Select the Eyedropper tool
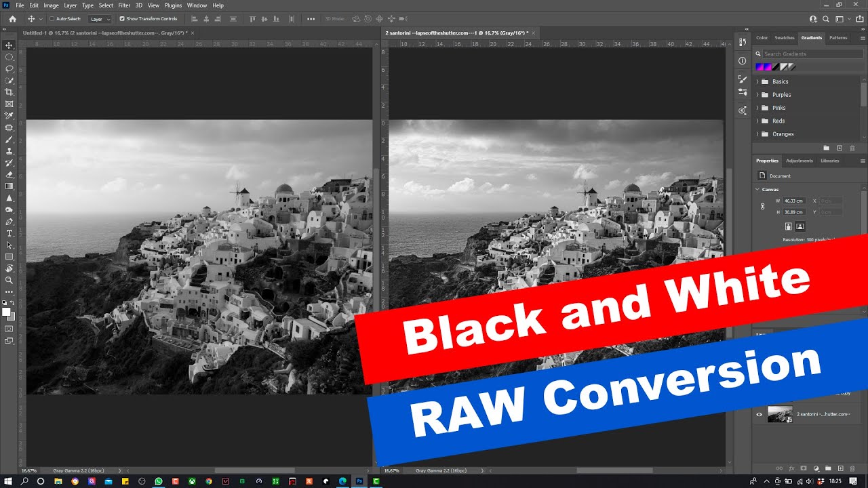This screenshot has height=488, width=868. click(9, 116)
